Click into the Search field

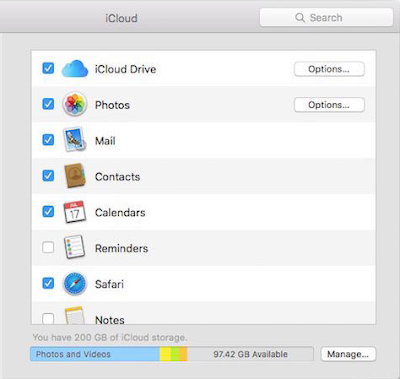tap(326, 18)
